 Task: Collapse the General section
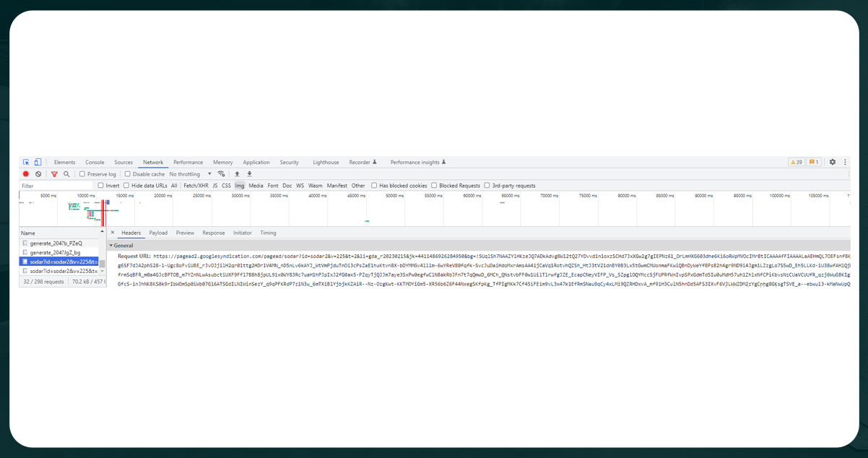click(x=110, y=245)
